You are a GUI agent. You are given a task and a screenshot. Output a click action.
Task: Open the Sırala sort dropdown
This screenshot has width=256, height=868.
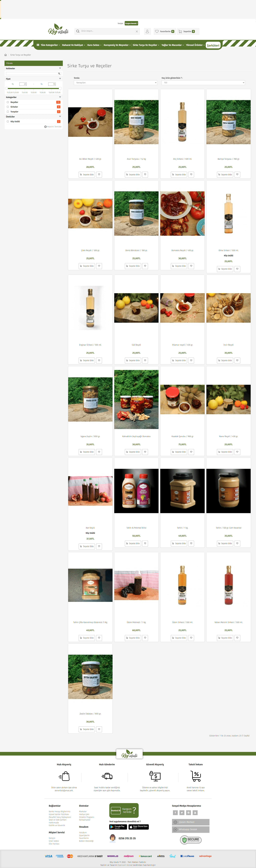pyautogui.click(x=115, y=83)
